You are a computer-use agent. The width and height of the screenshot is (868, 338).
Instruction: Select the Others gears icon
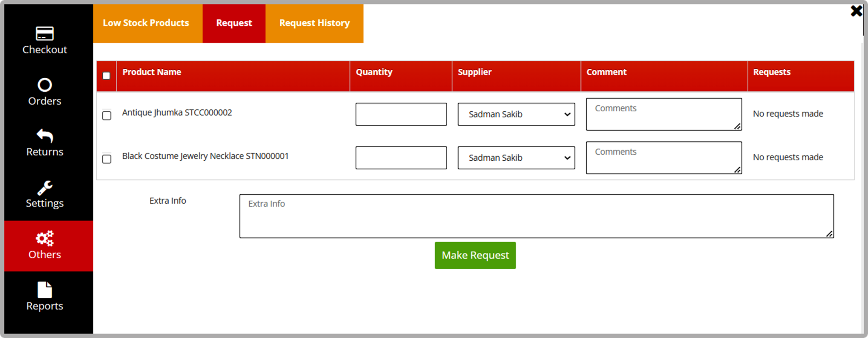click(45, 238)
